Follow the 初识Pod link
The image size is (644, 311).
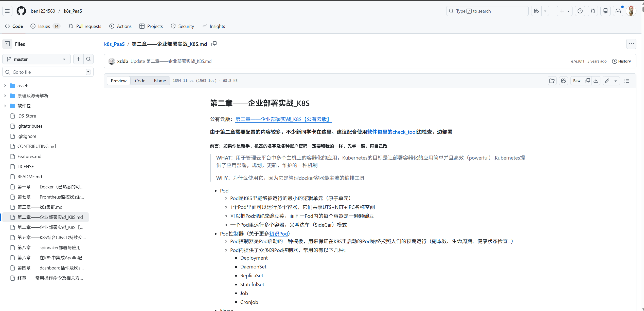[x=278, y=234]
